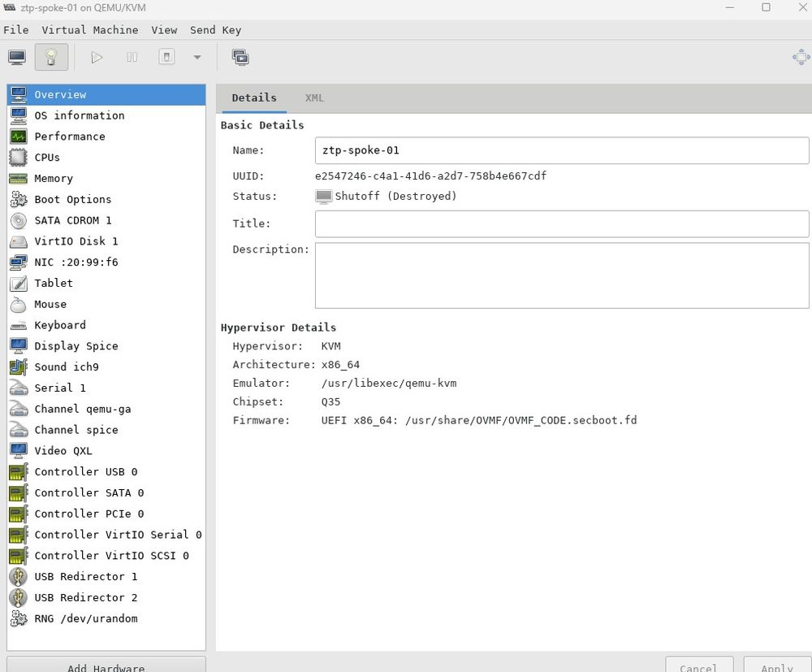Shut down the virtual machine

tap(166, 57)
